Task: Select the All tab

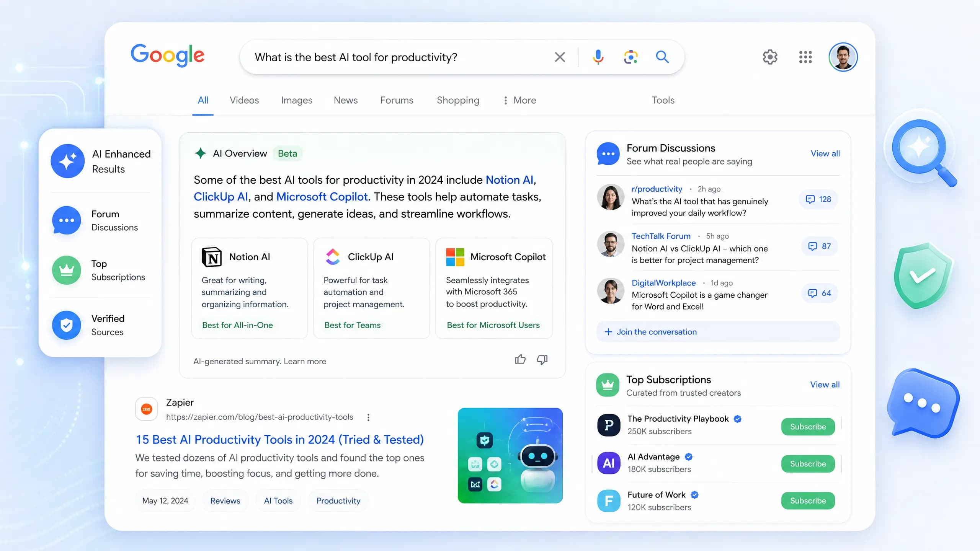Action: click(203, 100)
